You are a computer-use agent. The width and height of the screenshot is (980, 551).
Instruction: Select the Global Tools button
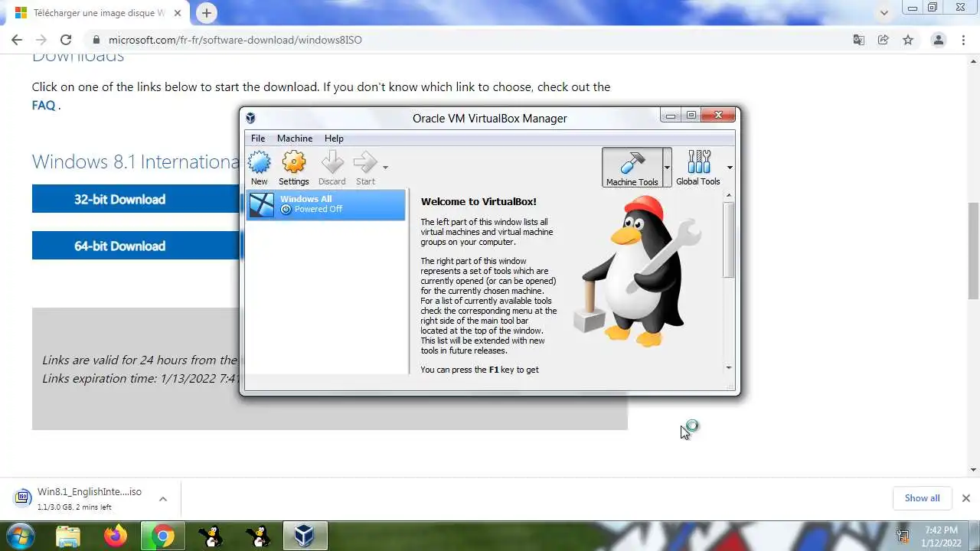click(698, 168)
